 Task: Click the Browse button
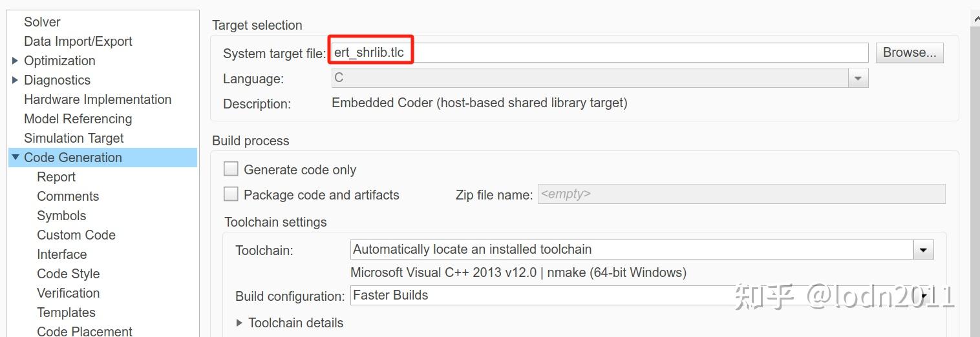tap(909, 53)
